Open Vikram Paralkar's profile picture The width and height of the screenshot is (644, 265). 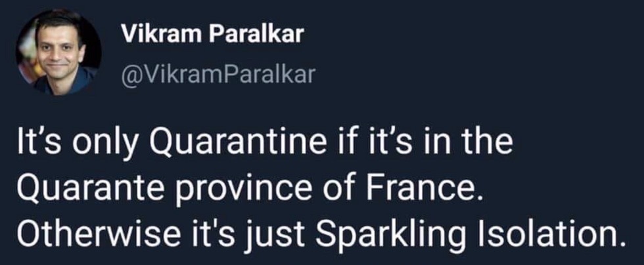coord(58,52)
